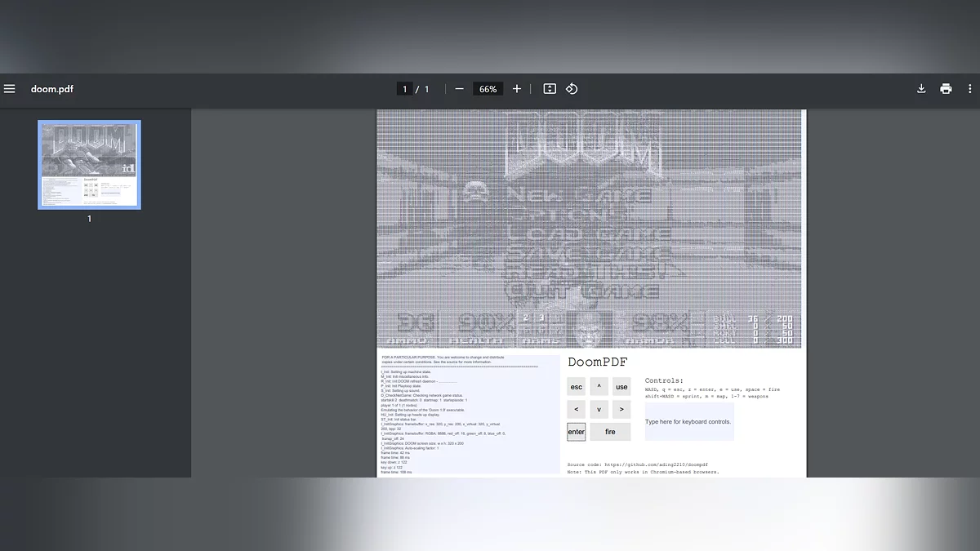Click the right arrow > button
The image size is (980, 551).
pyautogui.click(x=621, y=409)
